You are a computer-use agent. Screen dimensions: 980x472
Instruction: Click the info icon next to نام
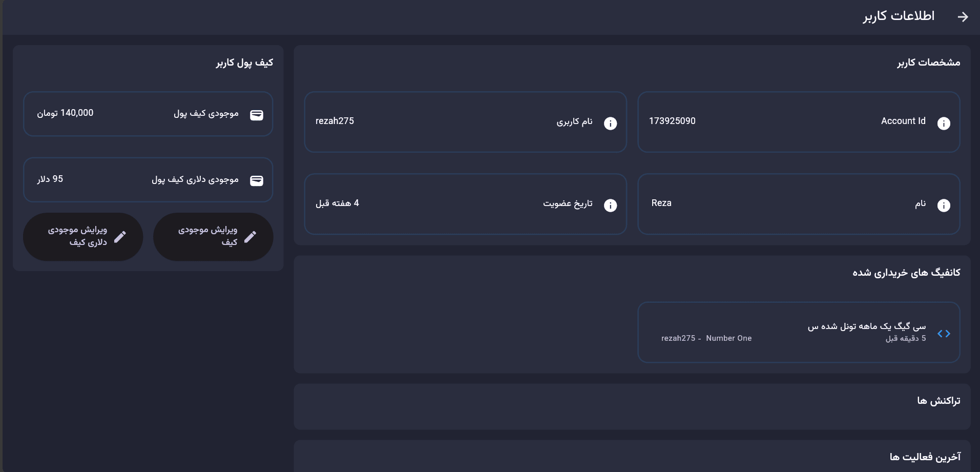[x=943, y=206]
